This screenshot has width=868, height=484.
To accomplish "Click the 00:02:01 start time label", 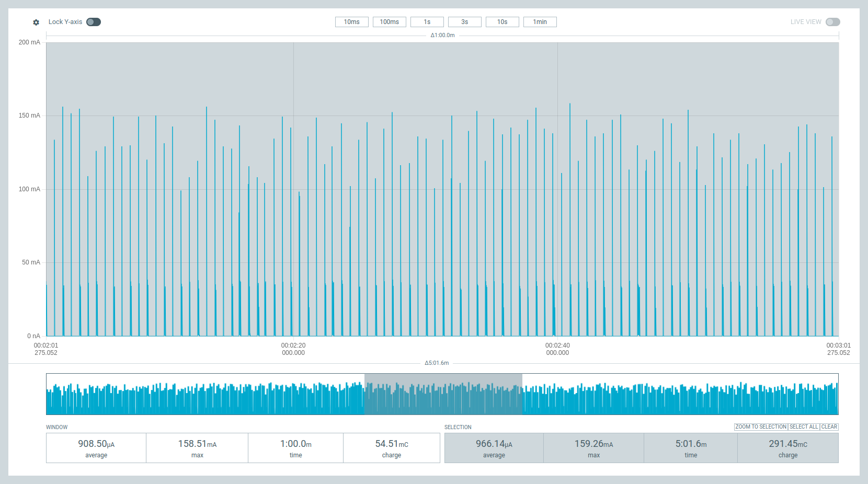I will (46, 349).
